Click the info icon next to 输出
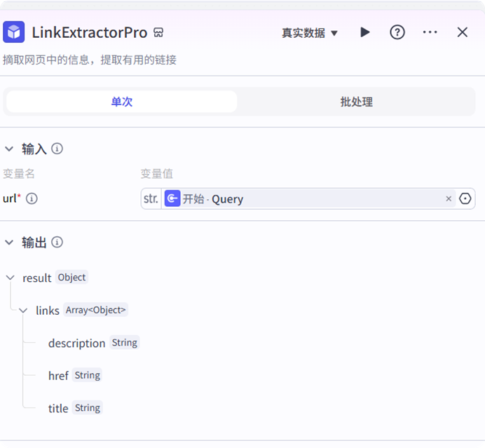The height and width of the screenshot is (448, 485). point(57,242)
